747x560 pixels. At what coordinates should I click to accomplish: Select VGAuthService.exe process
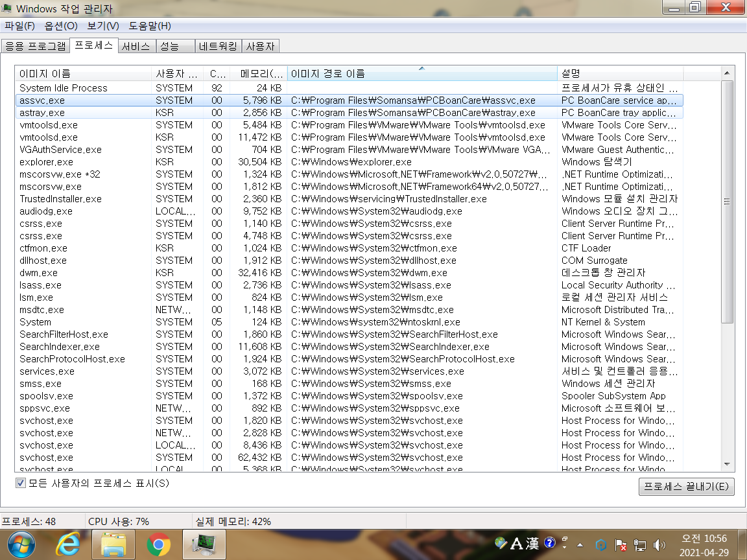coord(350,150)
